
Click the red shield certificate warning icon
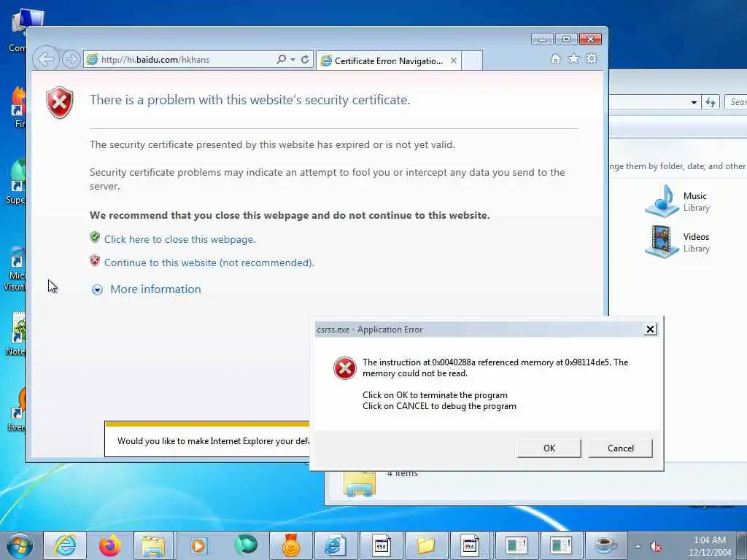(60, 102)
